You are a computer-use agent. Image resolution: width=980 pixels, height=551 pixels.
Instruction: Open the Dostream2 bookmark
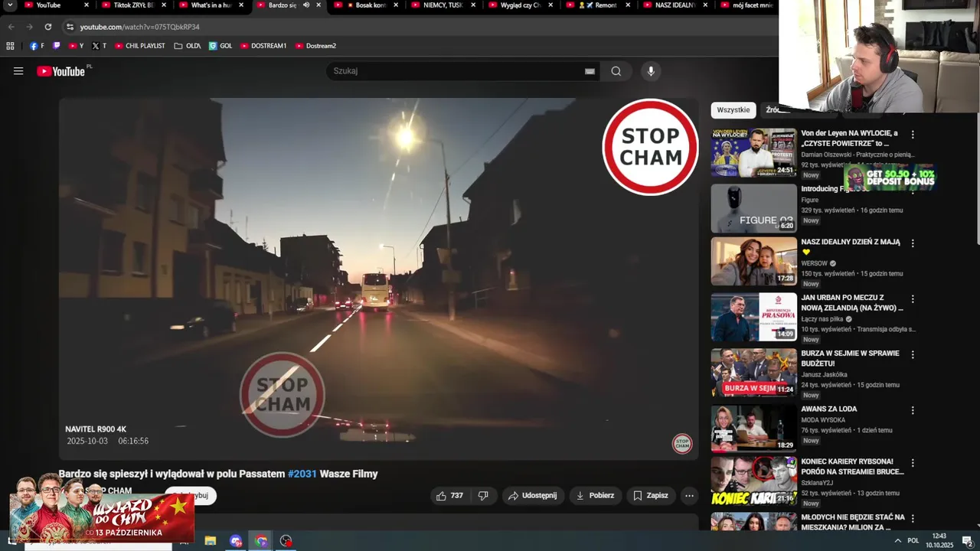[x=316, y=46]
